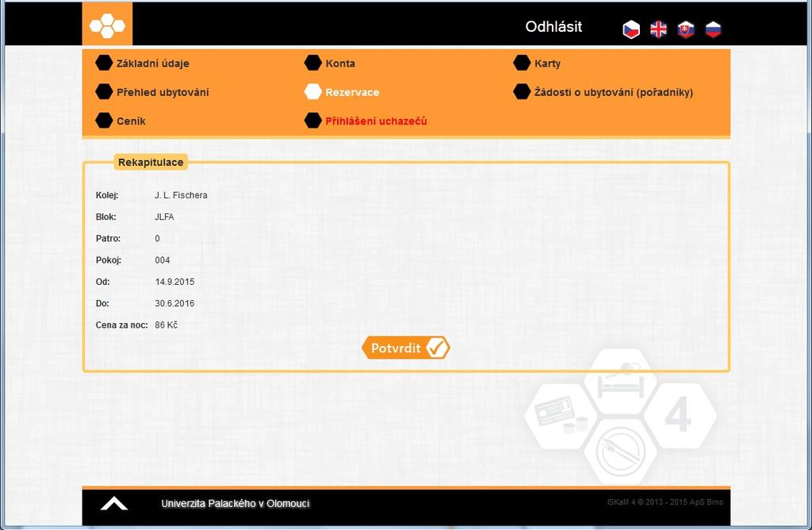Click hexagon bullet beside Přehled ubytování
812x530 pixels.
click(104, 92)
